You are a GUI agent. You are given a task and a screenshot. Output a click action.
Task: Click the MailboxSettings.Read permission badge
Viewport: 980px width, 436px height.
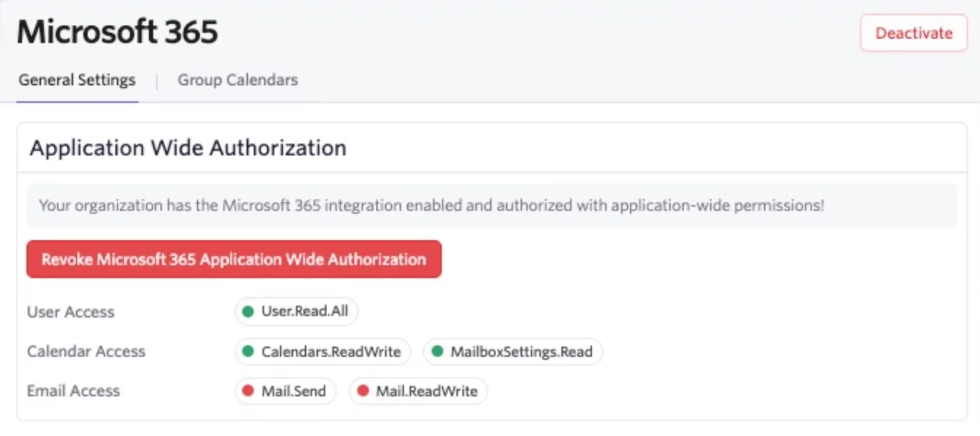(513, 352)
